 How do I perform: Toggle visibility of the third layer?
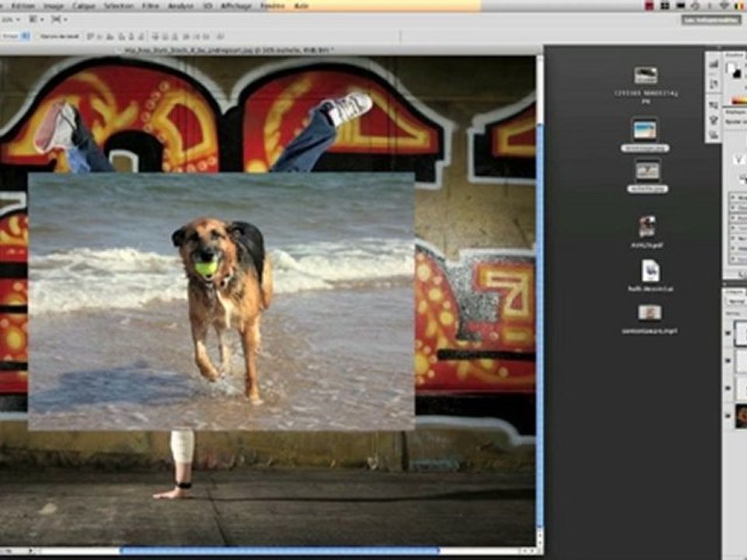(x=728, y=389)
